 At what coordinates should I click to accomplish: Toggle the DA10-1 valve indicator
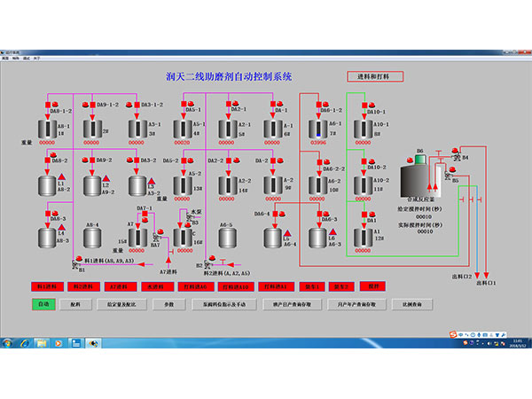point(364,106)
